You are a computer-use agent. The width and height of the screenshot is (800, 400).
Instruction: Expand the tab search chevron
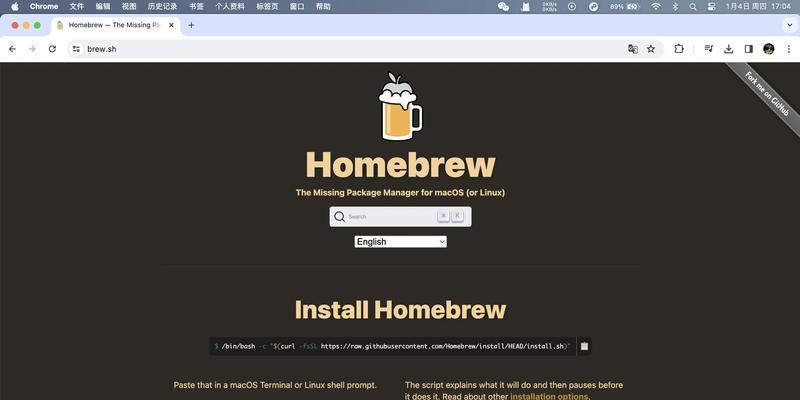point(790,25)
